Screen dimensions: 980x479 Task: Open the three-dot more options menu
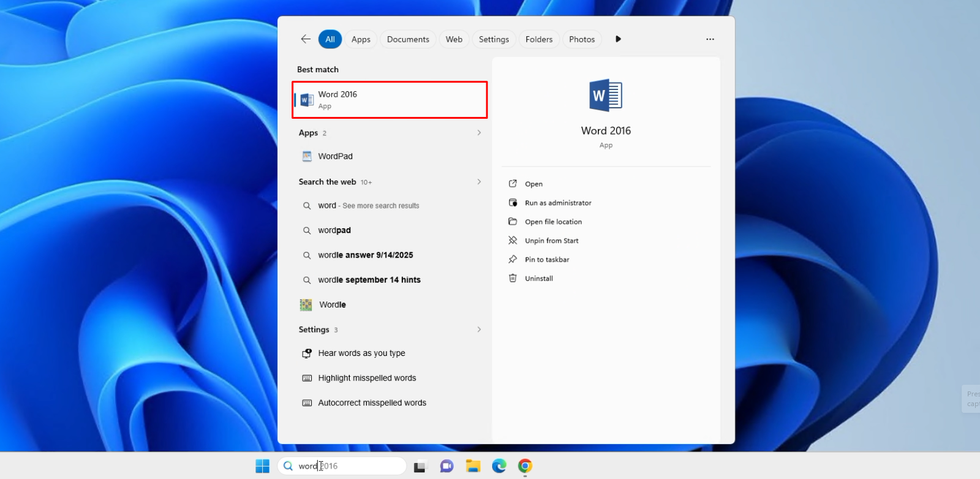[x=710, y=39]
